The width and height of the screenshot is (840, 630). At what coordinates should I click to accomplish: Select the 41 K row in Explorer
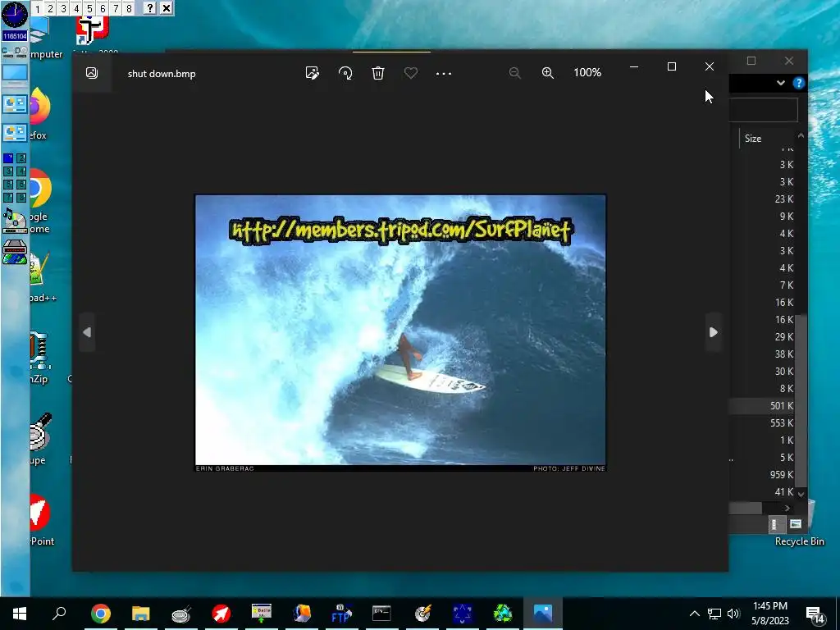(763, 492)
